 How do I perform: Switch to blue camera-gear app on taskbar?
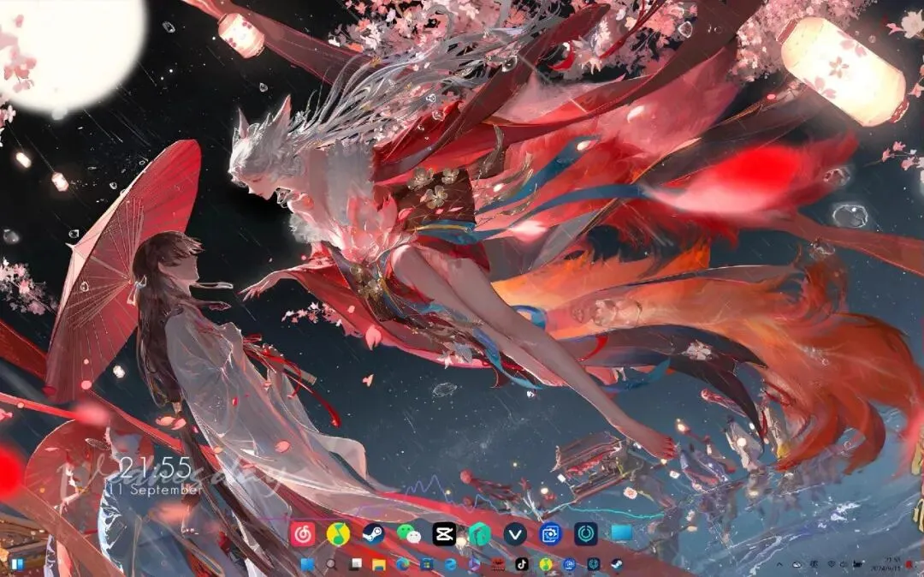[x=569, y=564]
